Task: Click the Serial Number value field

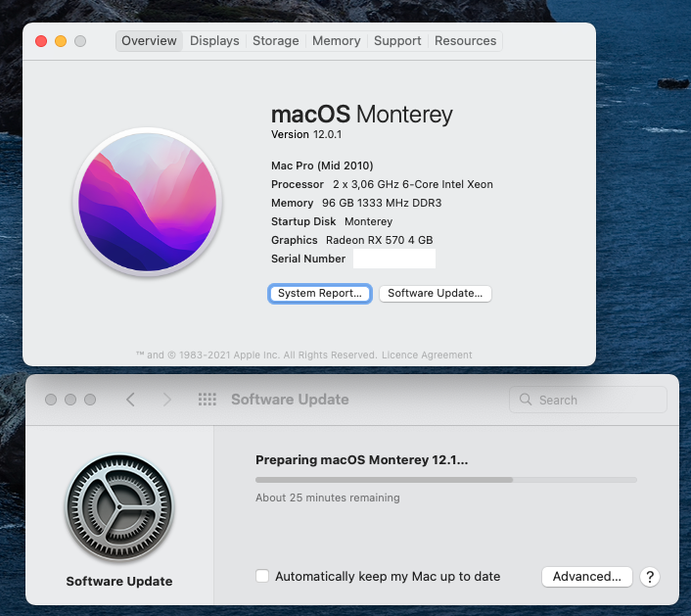Action: (394, 259)
